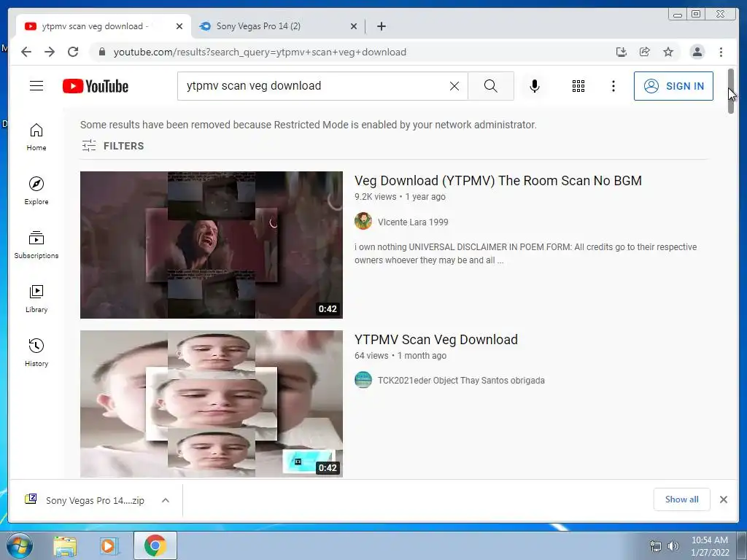747x560 pixels.
Task: Open Library in the sidebar
Action: tap(36, 298)
